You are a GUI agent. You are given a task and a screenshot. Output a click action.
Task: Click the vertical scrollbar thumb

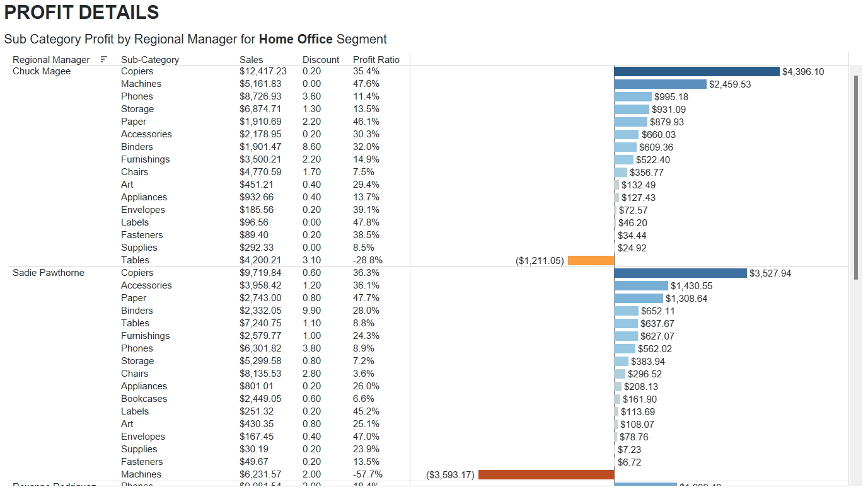tap(855, 176)
